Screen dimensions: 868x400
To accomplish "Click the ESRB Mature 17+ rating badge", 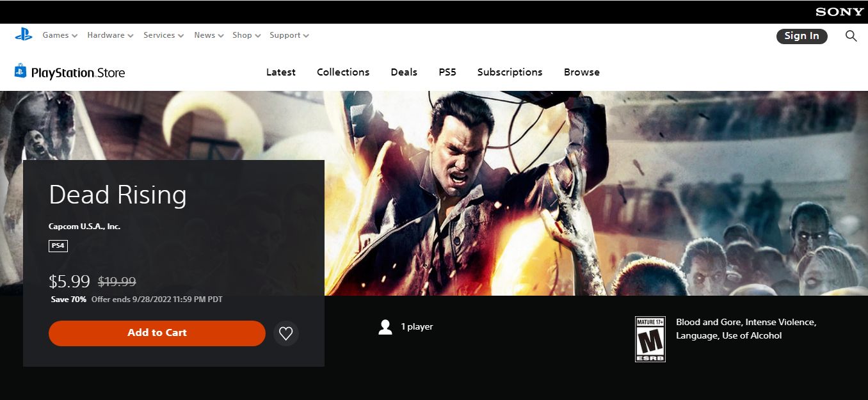I will (650, 339).
